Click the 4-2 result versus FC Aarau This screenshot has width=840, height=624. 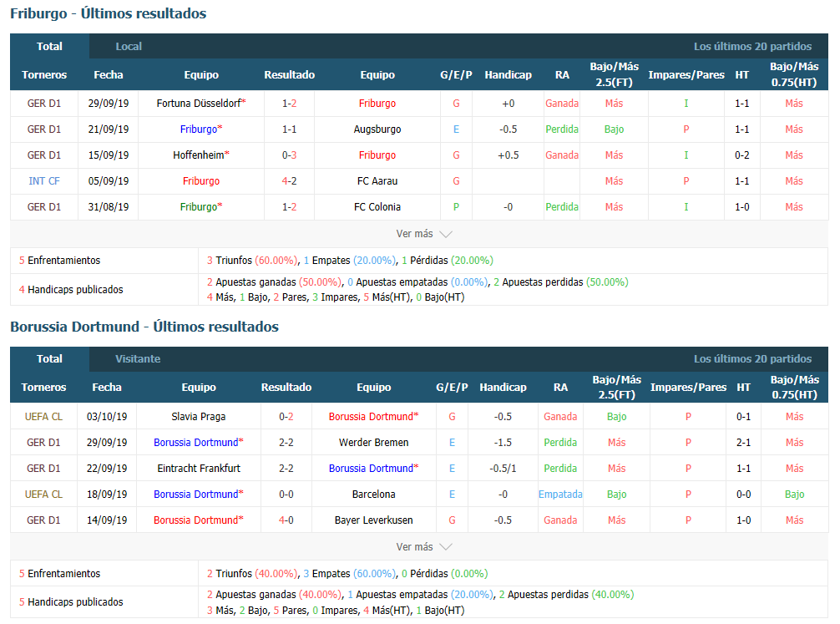[x=289, y=180]
